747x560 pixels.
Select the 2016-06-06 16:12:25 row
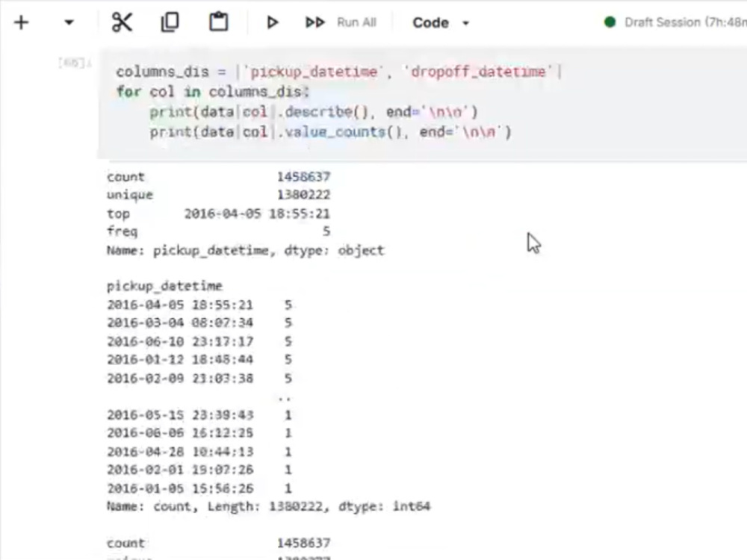pos(199,433)
